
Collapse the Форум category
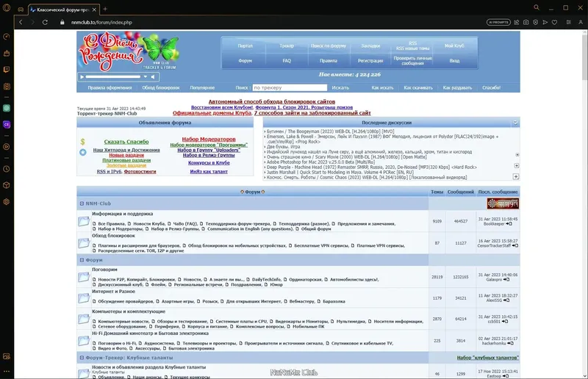[x=82, y=260]
